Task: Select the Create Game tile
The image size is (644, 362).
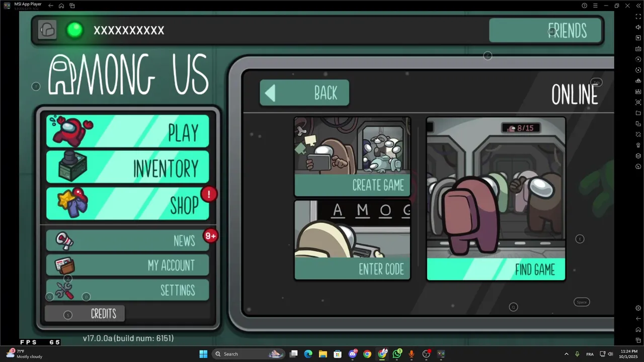Action: pos(352,156)
